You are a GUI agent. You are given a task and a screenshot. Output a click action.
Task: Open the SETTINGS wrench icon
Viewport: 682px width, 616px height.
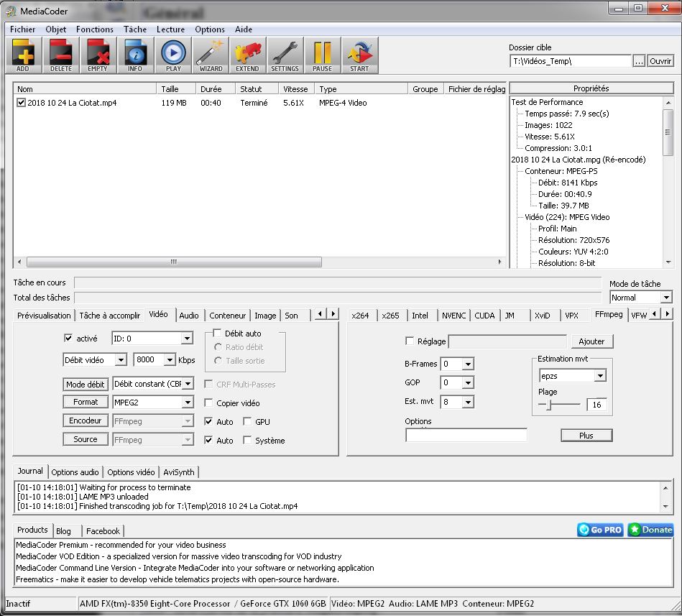285,55
